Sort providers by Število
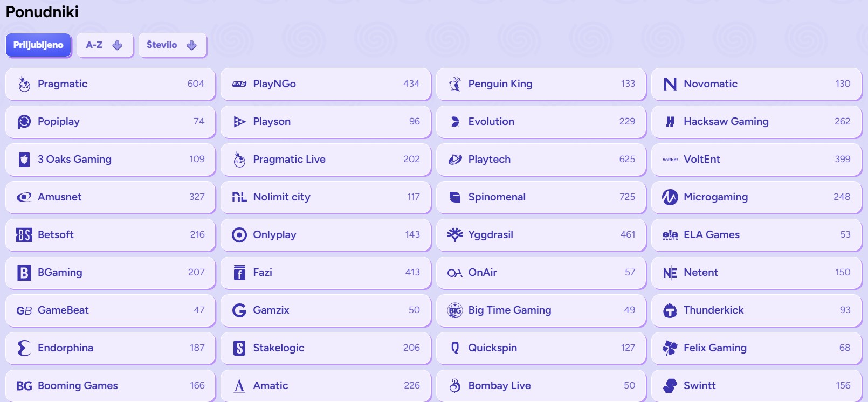Viewport: 868px width, 402px height. click(x=172, y=45)
